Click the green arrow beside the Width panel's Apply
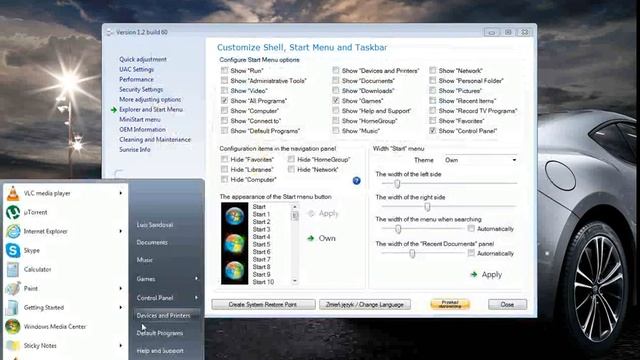Screen dimensions: 640x360 pyautogui.click(x=474, y=275)
